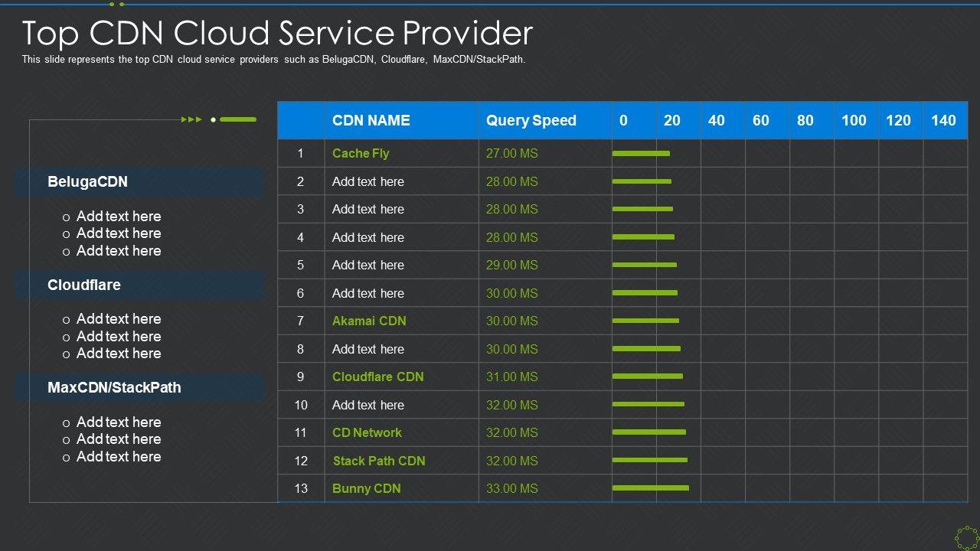Select the green speed bar for CD Network

point(649,432)
